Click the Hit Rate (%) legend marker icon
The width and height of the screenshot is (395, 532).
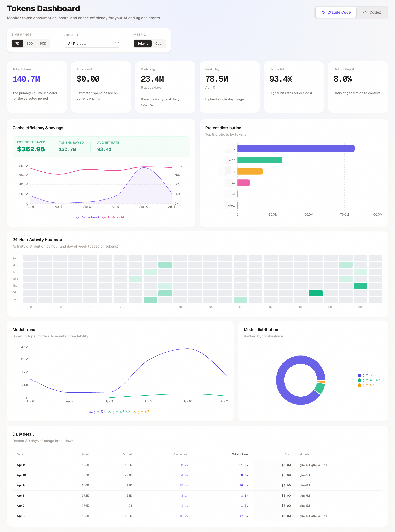(x=103, y=218)
